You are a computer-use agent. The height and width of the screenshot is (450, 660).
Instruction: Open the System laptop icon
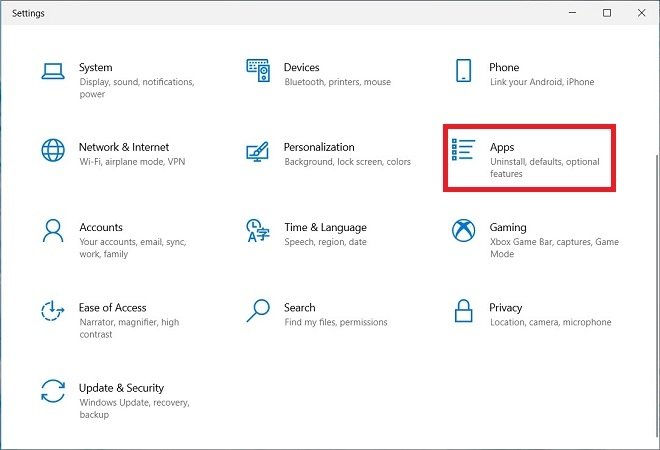[53, 71]
